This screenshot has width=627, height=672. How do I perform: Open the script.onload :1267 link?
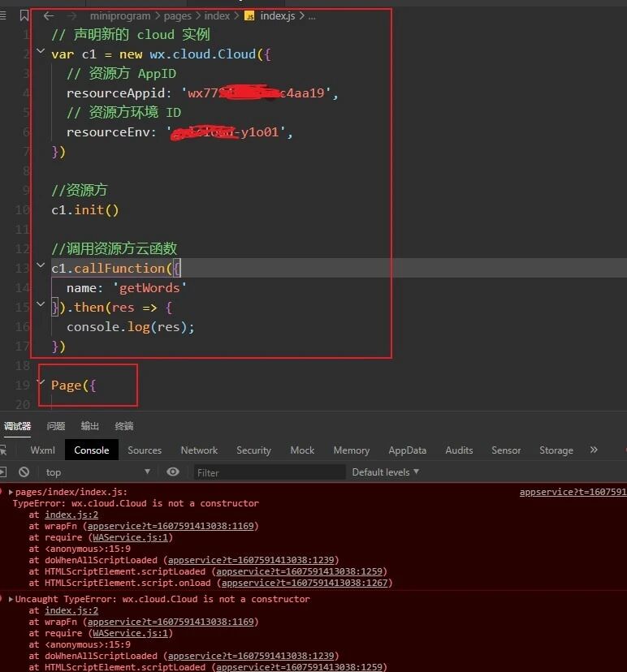pyautogui.click(x=305, y=583)
